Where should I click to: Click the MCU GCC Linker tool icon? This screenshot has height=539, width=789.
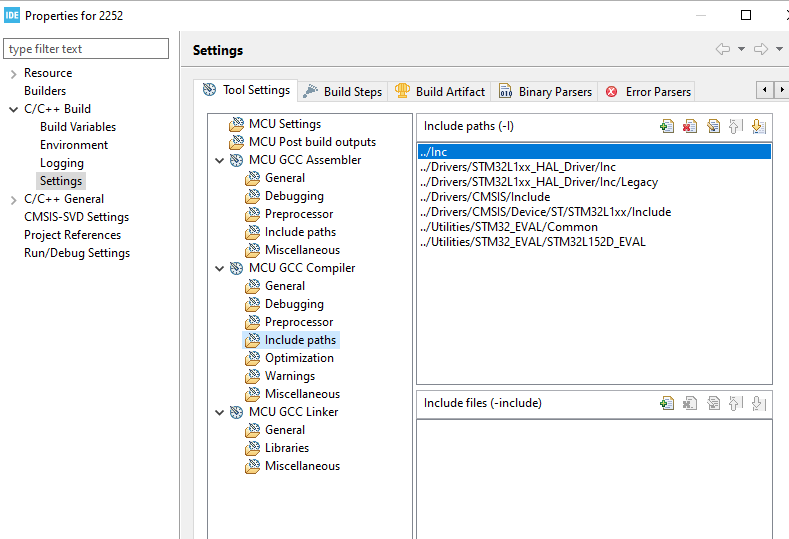pos(236,412)
